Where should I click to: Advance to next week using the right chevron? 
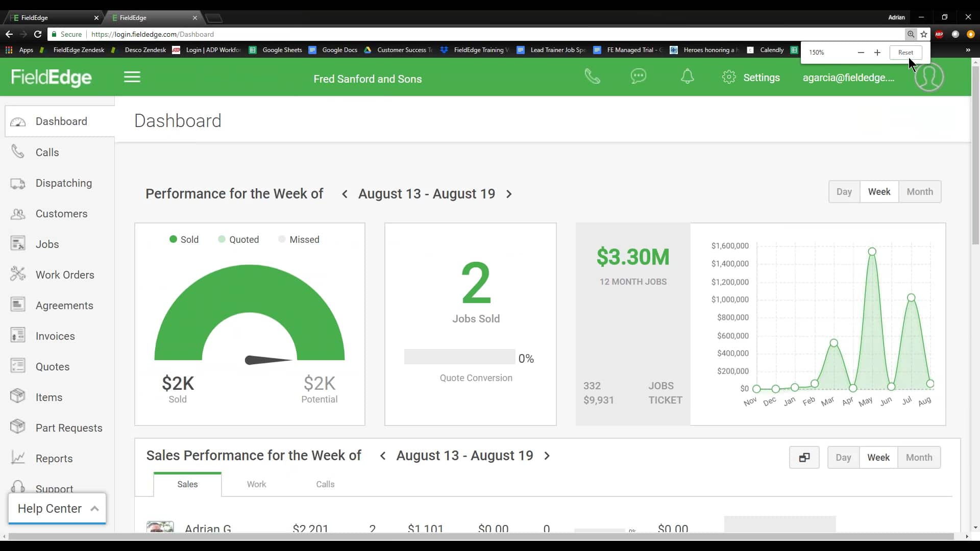tap(509, 194)
